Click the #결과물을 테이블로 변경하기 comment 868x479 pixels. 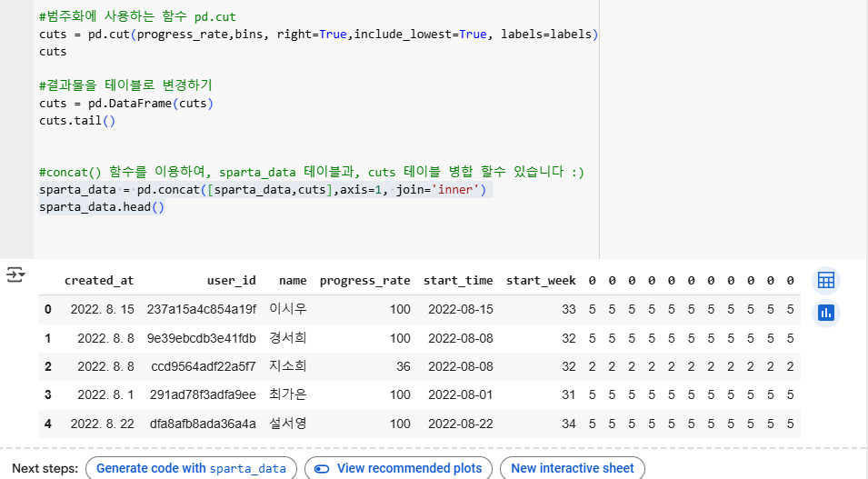click(x=125, y=85)
